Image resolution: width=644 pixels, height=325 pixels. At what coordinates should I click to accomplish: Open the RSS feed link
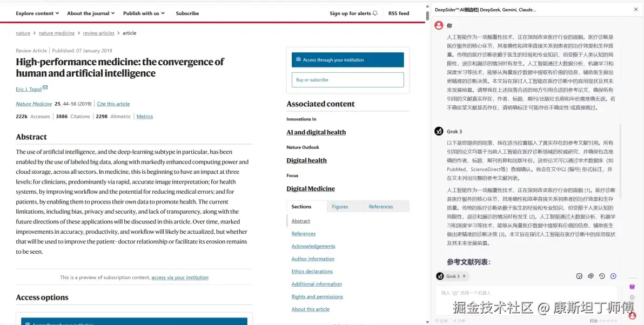(x=399, y=13)
